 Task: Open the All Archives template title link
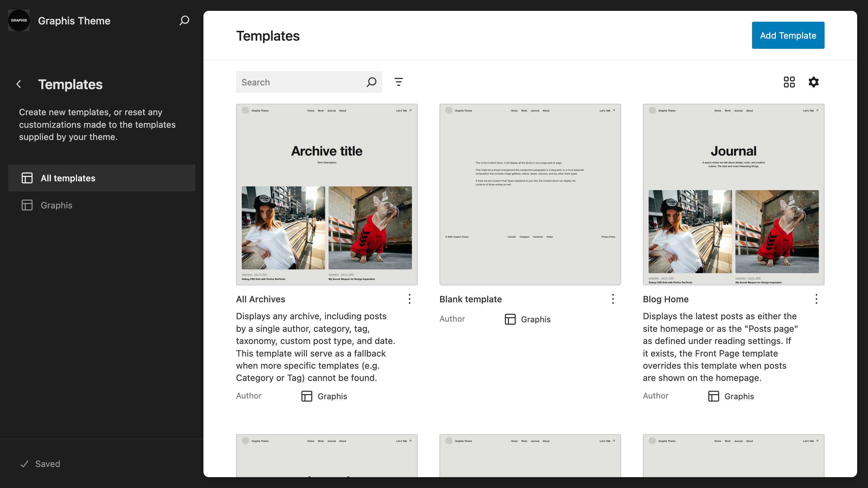(260, 299)
